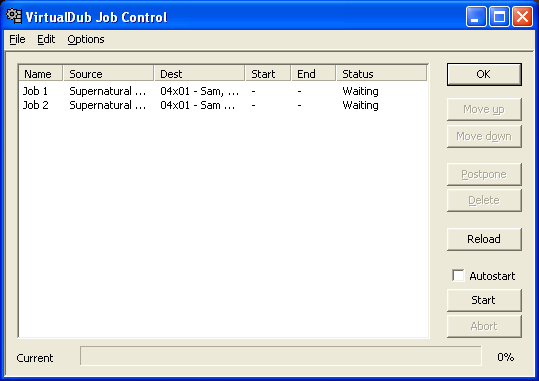Close the Job Control window
This screenshot has height=381, width=539.
tap(522, 17)
